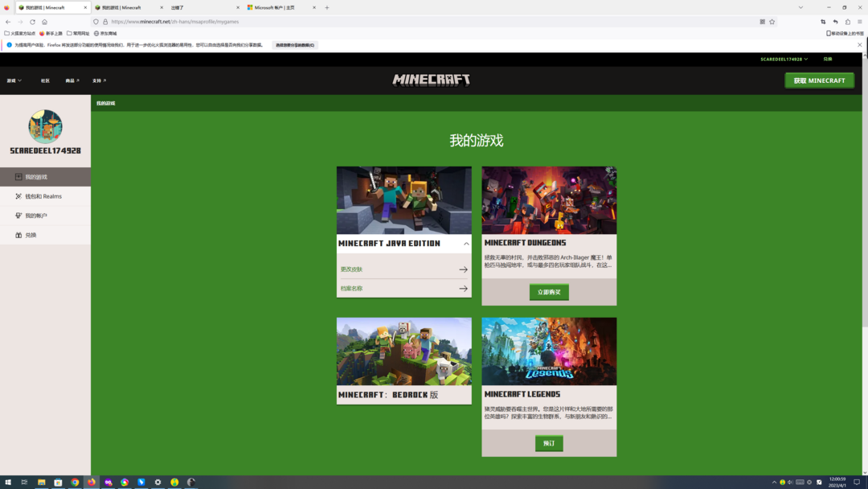Collapse the Minecraft Java Edition card chevron
The width and height of the screenshot is (868, 489).
[466, 244]
